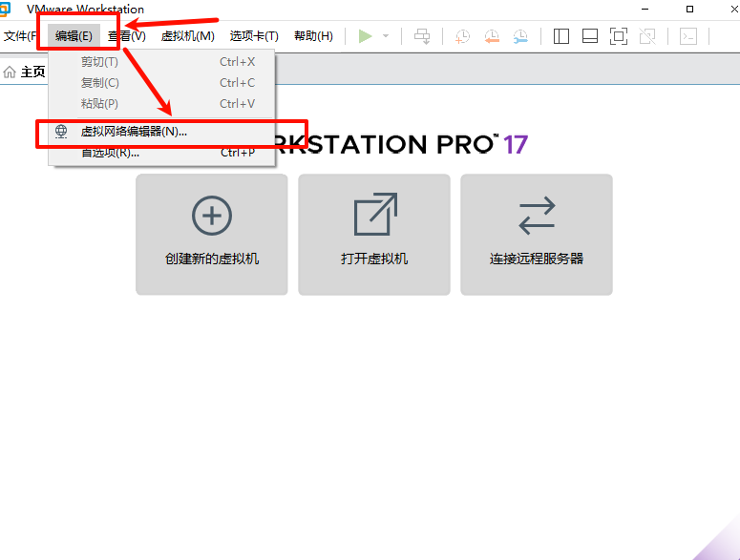740x560 pixels.
Task: Open the console view icon
Action: click(688, 36)
